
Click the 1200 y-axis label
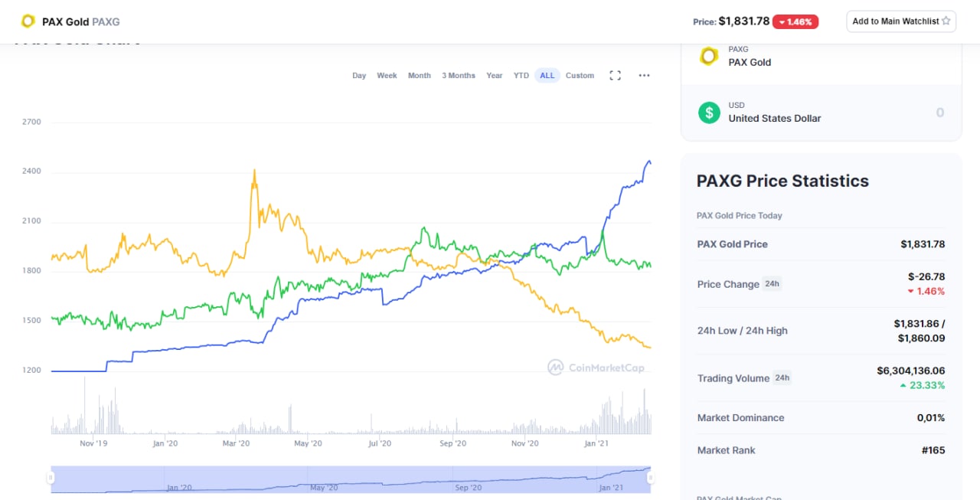click(x=32, y=371)
